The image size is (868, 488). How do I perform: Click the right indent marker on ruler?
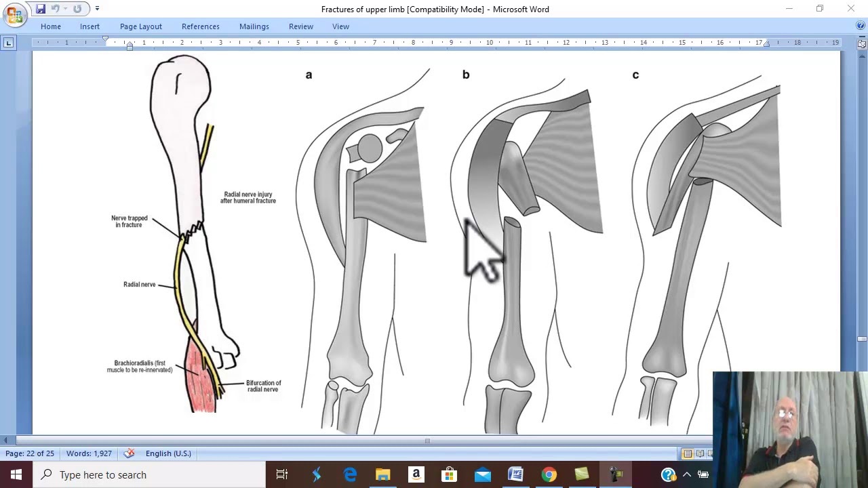766,45
